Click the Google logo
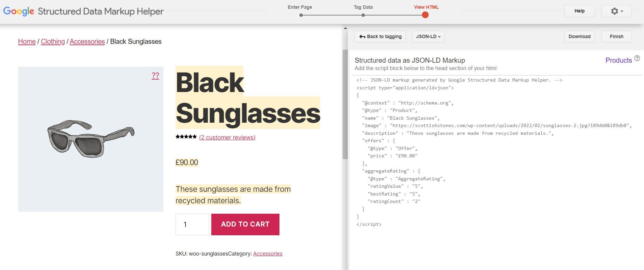644x270 pixels. pos(19,11)
